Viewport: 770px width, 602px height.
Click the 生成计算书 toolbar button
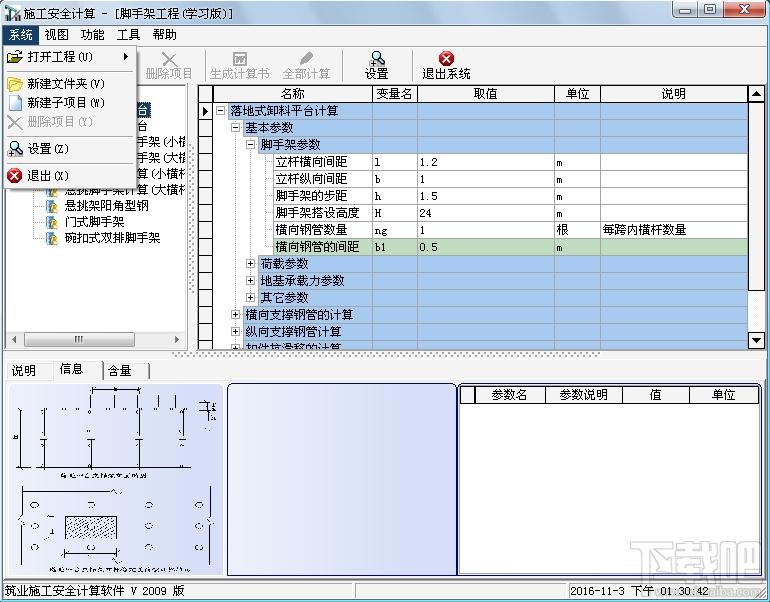[x=240, y=65]
